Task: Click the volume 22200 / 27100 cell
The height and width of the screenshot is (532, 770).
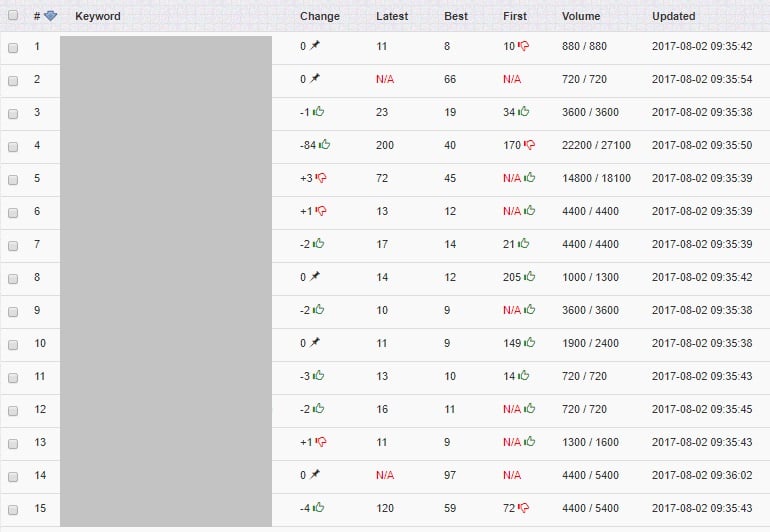Action: tap(596, 145)
